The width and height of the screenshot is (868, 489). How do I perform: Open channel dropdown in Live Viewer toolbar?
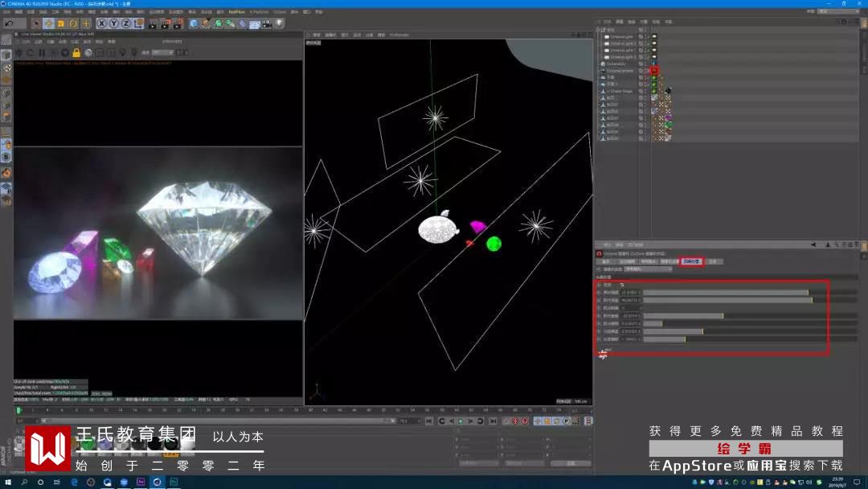coord(162,52)
